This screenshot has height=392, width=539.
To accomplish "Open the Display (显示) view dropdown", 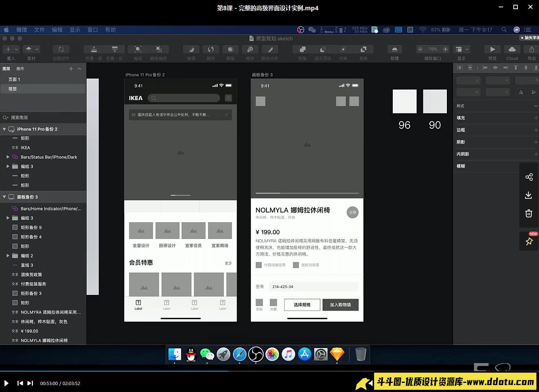I will click(462, 49).
